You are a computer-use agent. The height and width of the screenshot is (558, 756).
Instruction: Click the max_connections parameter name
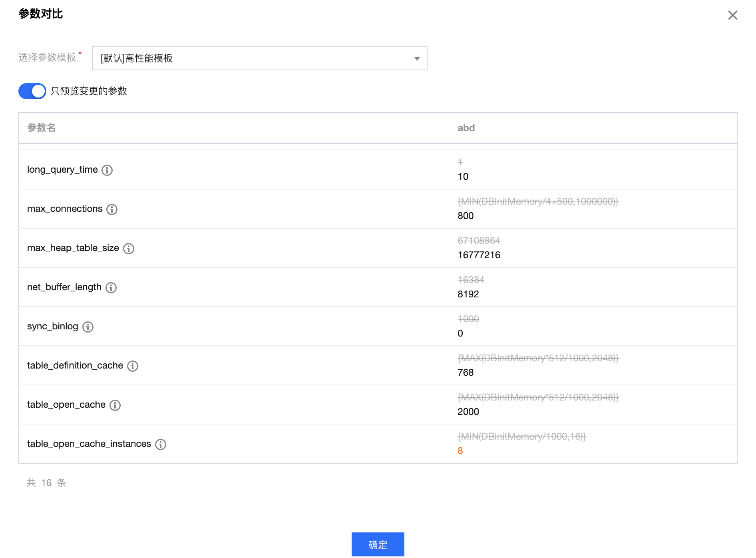pos(65,209)
